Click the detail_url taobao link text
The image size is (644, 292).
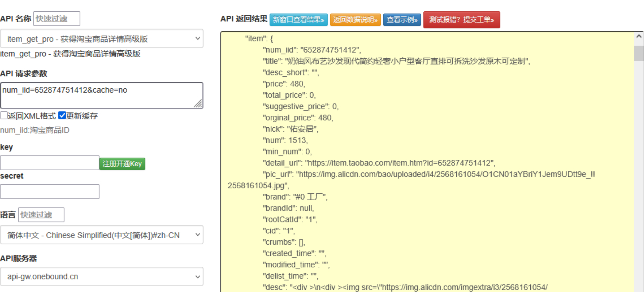click(400, 163)
